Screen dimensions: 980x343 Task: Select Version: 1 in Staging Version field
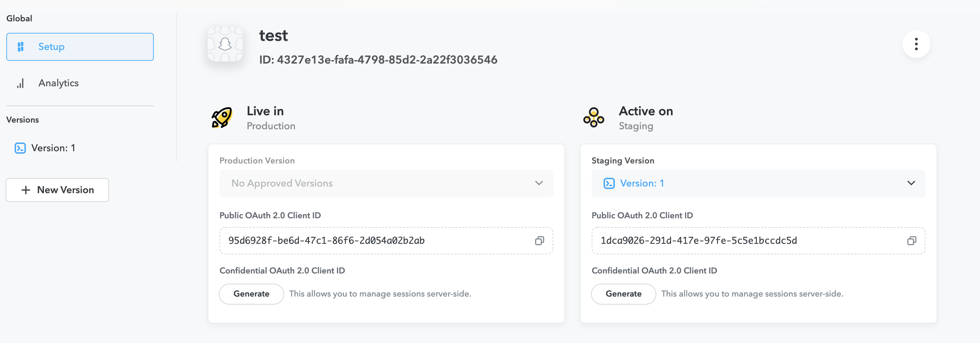[642, 183]
